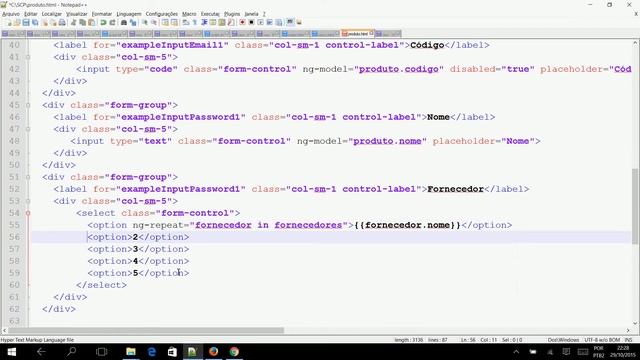Open the Macro menu
The width and height of the screenshot is (640, 360).
[x=189, y=14]
